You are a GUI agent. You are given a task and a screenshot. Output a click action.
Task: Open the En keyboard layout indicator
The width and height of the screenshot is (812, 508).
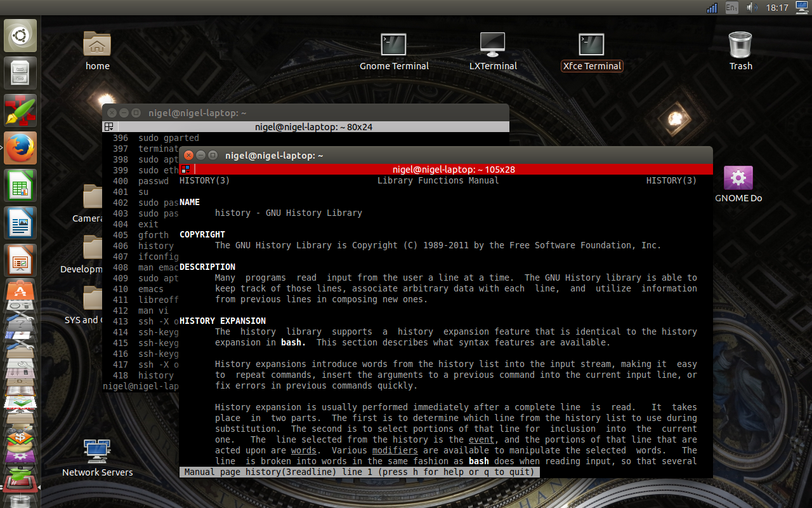pyautogui.click(x=731, y=8)
